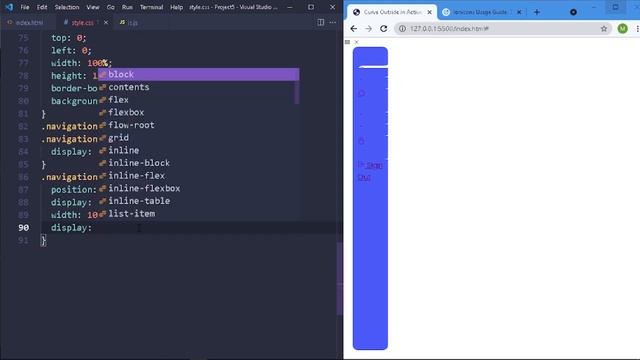The image size is (640, 360).
Task: Open a new browser tab
Action: click(x=537, y=12)
